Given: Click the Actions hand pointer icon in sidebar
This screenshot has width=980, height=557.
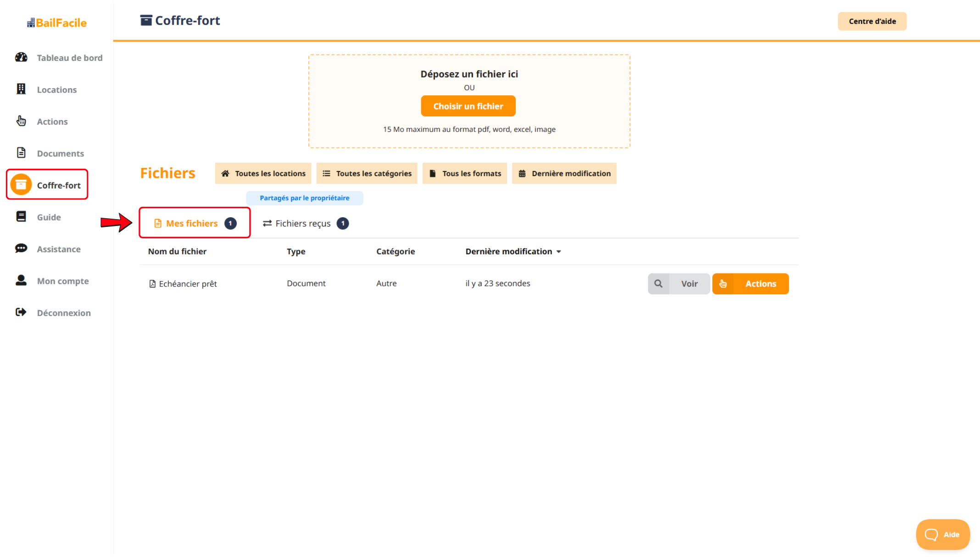Looking at the screenshot, I should point(21,121).
